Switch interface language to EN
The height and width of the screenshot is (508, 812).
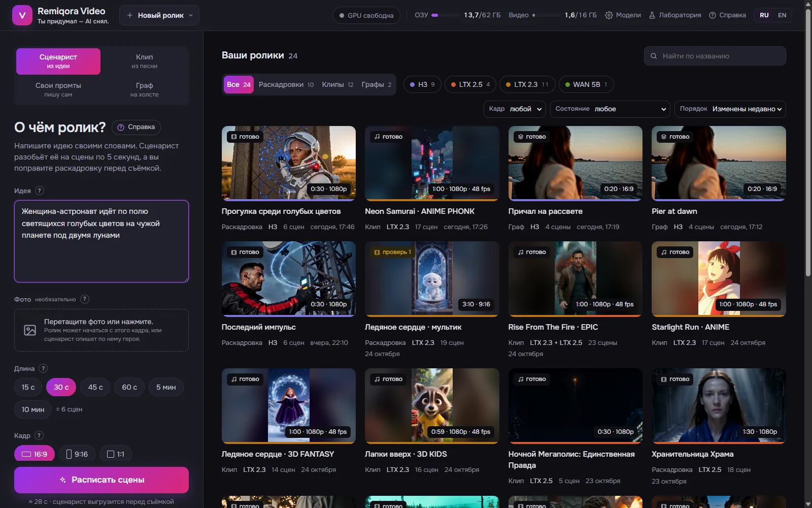pyautogui.click(x=782, y=15)
